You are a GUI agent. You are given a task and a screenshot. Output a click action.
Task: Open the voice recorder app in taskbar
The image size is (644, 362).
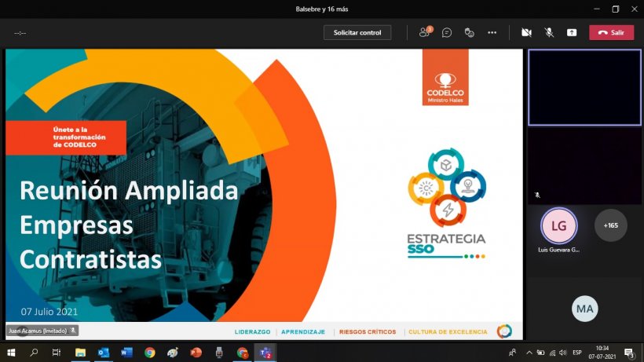(219, 352)
